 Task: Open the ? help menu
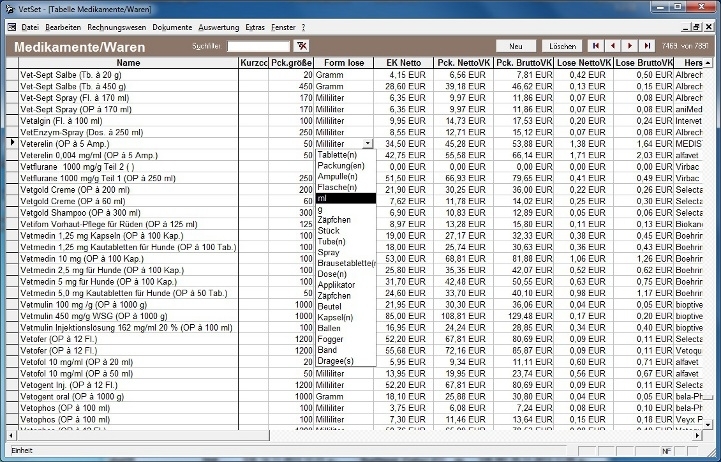pos(303,28)
